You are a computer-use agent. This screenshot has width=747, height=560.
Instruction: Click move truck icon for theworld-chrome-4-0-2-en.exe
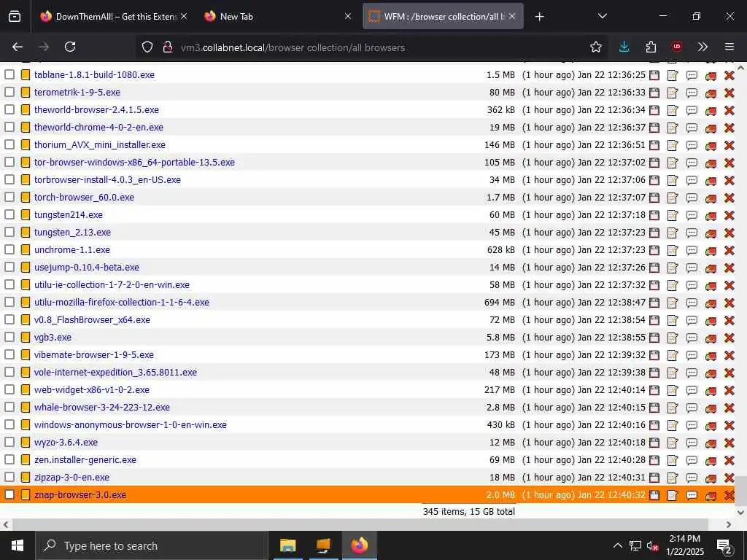[711, 128]
